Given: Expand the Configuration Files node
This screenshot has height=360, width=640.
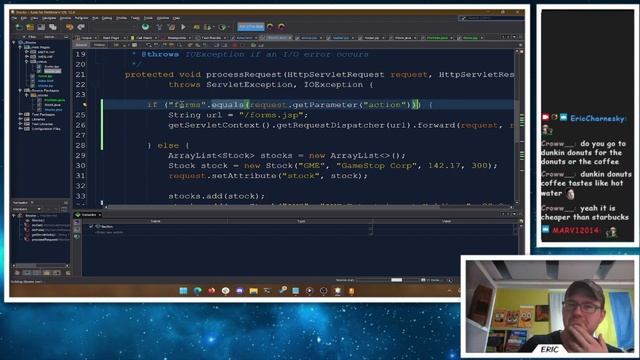Looking at the screenshot, I should (x=21, y=129).
